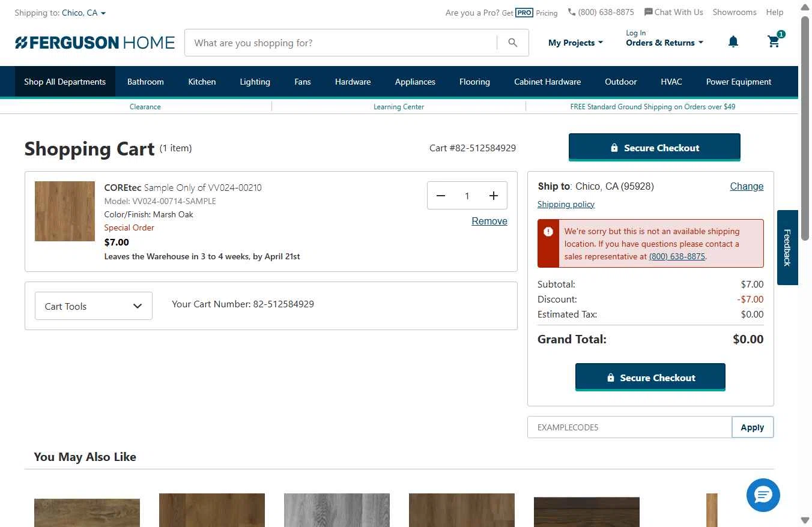Open the Lighting department
Viewport: 812px width, 527px height.
click(255, 82)
